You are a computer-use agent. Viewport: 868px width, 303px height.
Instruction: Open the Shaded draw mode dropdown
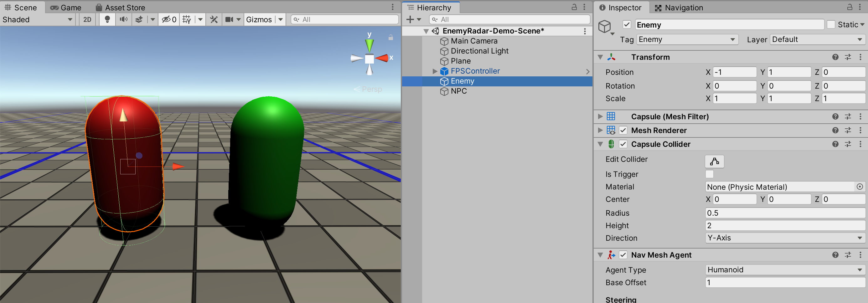tap(37, 19)
